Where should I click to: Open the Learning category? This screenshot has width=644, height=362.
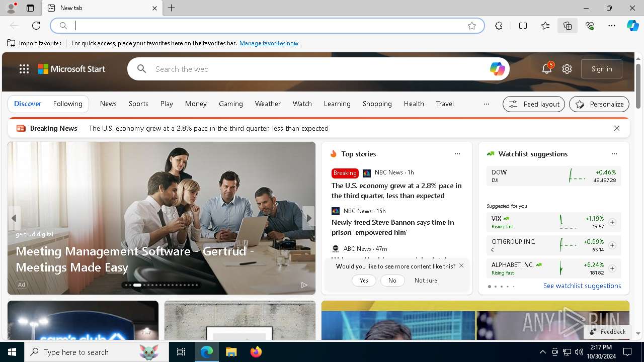click(x=337, y=104)
